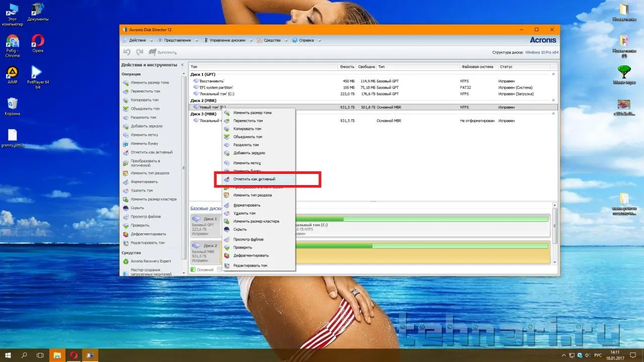Choose Просмотр файлов in the context menu
644x362 pixels.
pos(259,239)
